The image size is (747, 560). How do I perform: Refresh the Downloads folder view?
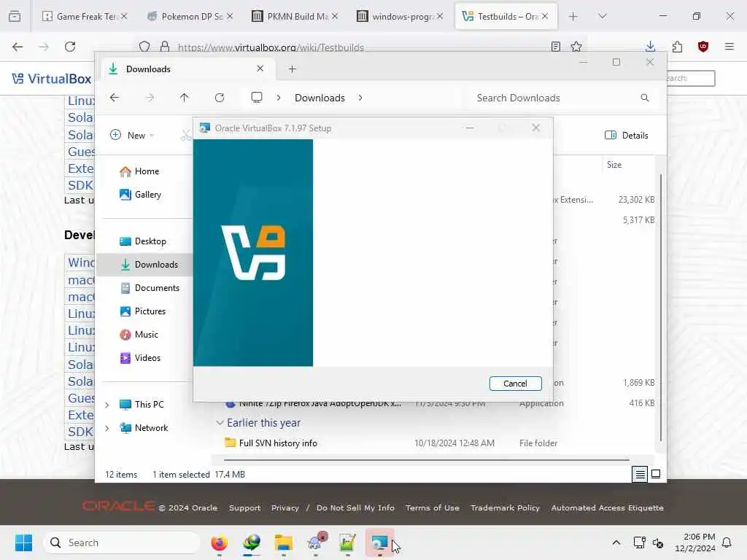coord(219,98)
